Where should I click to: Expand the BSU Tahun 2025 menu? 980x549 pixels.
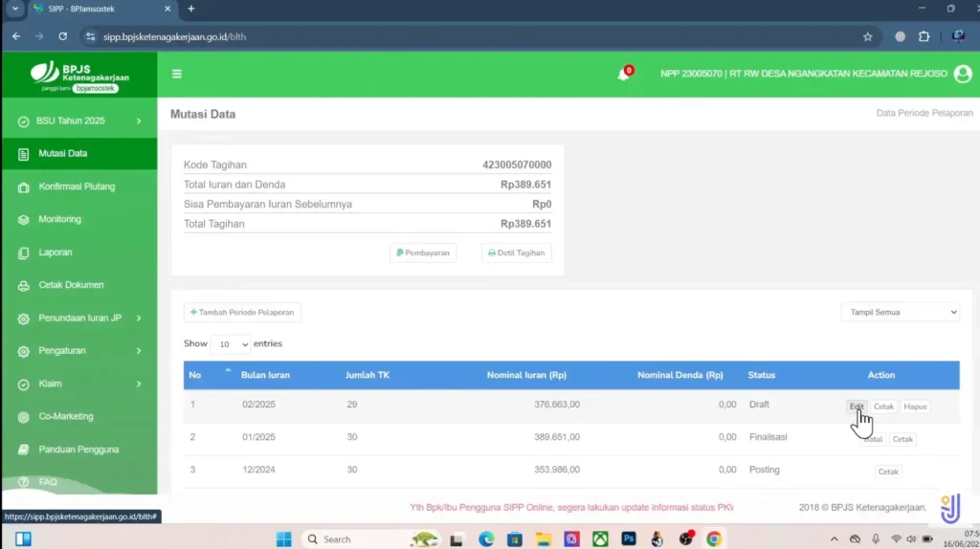point(79,121)
